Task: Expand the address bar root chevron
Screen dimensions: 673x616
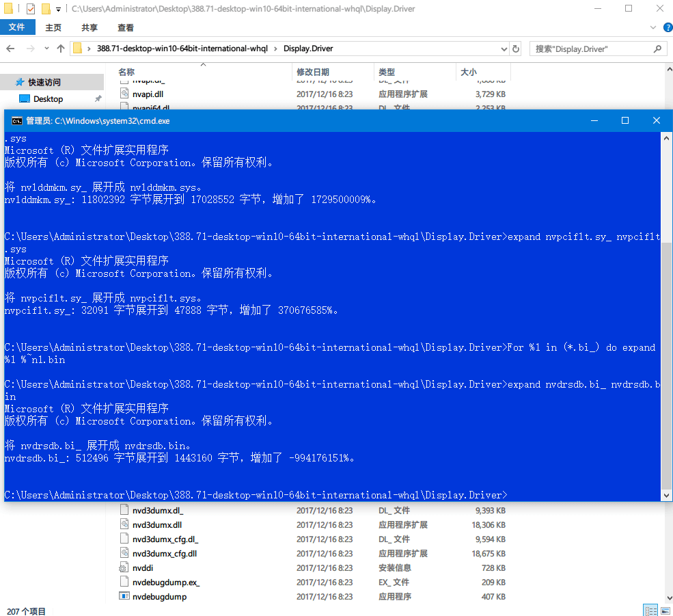Action: pos(89,49)
